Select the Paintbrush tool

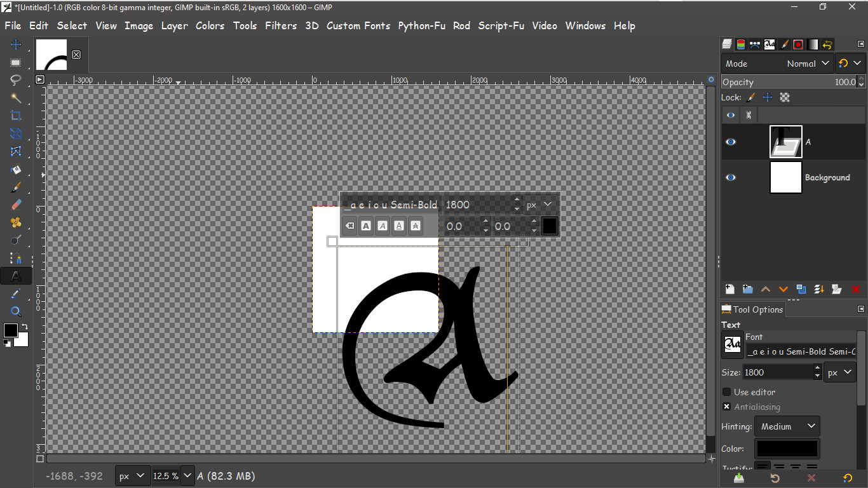16,187
